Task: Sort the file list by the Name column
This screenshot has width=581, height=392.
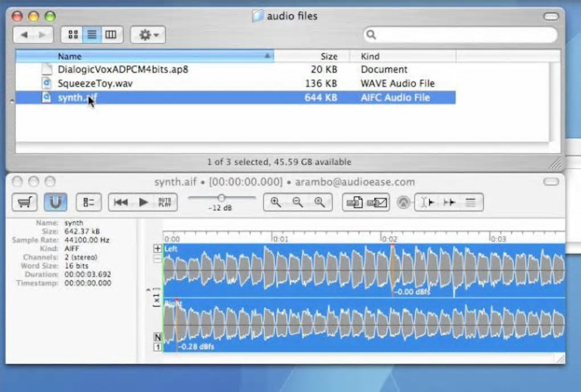Action: tap(145, 56)
